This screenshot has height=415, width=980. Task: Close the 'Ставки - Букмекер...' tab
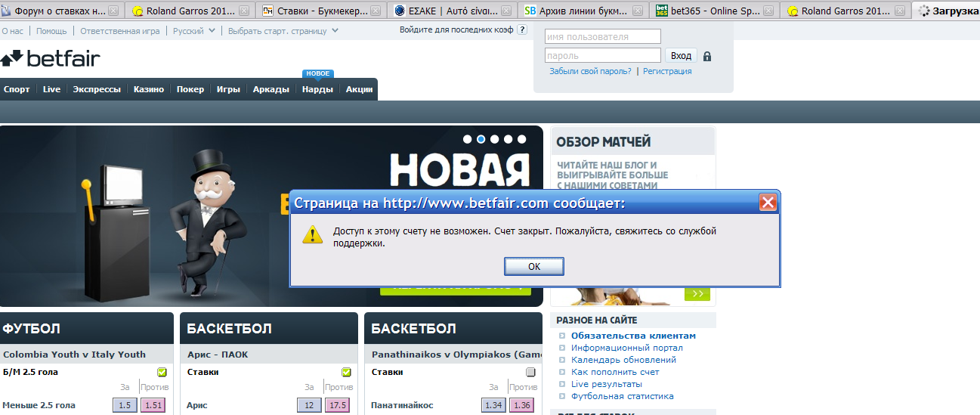375,11
